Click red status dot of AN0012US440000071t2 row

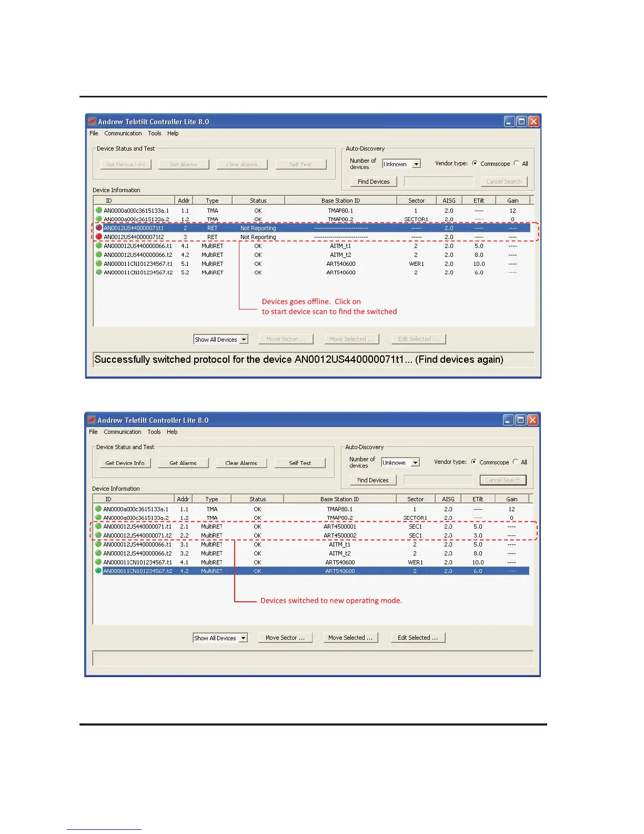click(x=99, y=237)
